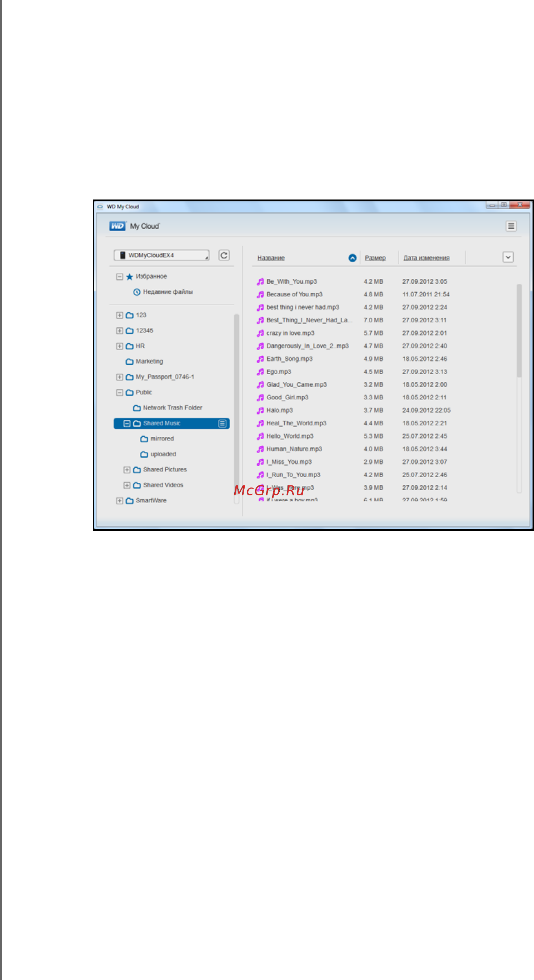
Task: Expand the Shared Videos folder
Action: pos(127,485)
